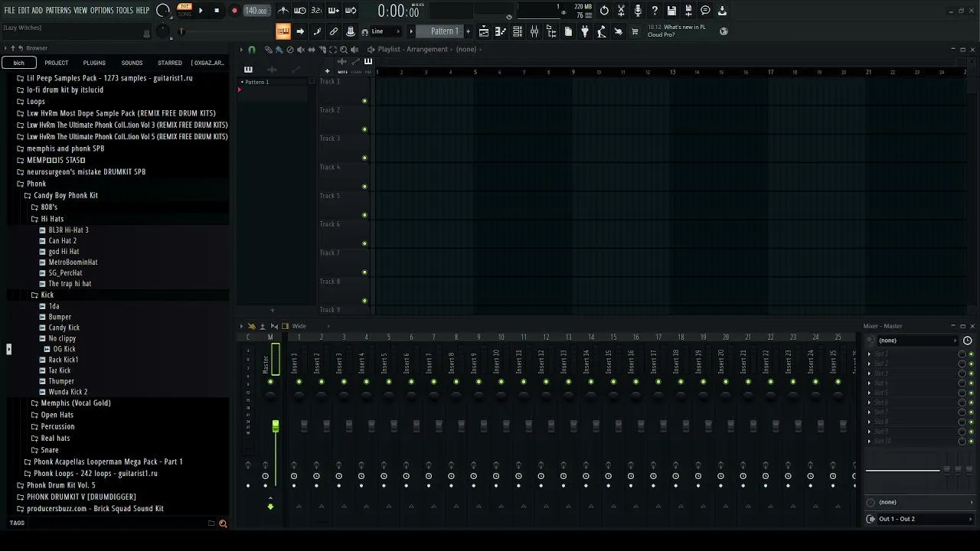Open the help question mark icon
The image size is (980, 551).
pos(655,11)
